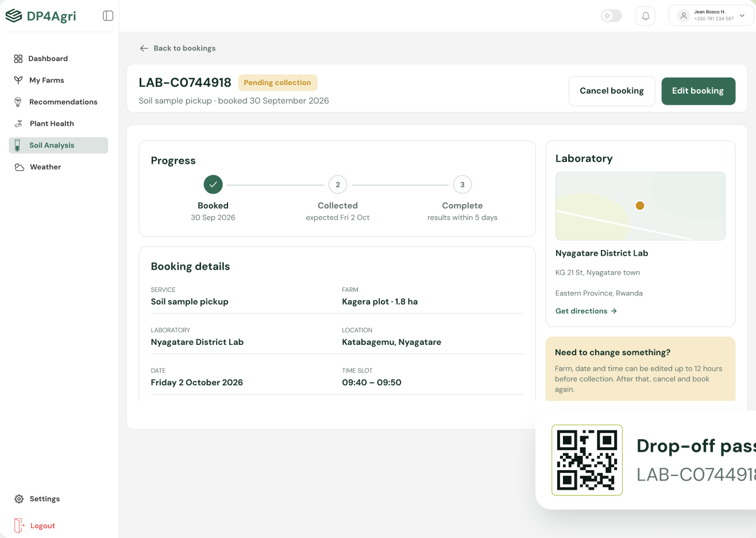Viewport: 756px width, 538px height.
Task: Click the Cancel booking button
Action: tap(612, 91)
